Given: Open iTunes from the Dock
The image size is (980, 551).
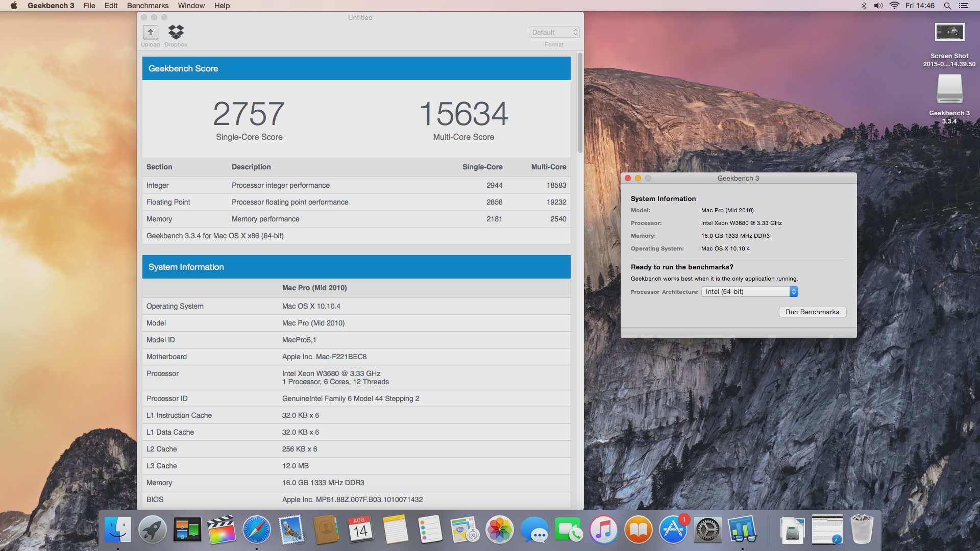Looking at the screenshot, I should [x=603, y=530].
